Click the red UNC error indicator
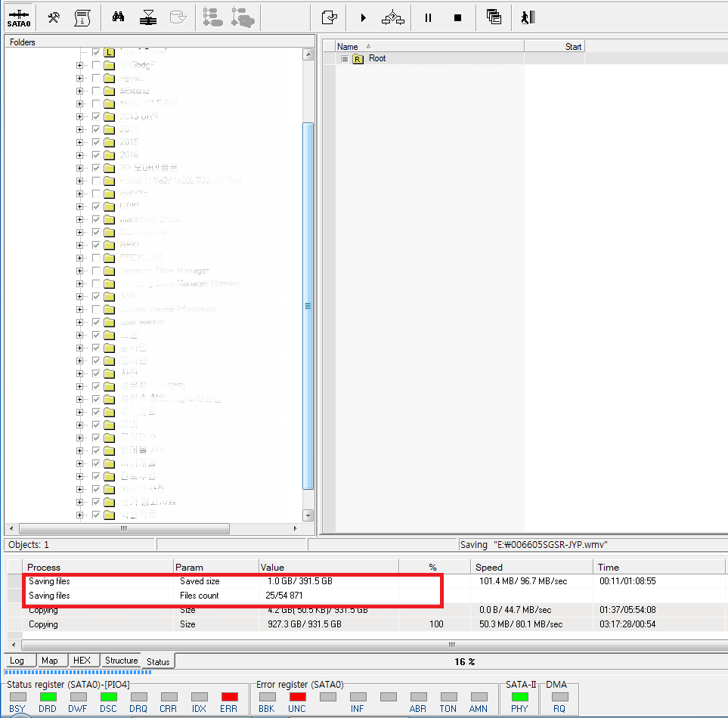The height and width of the screenshot is (718, 728). (298, 697)
